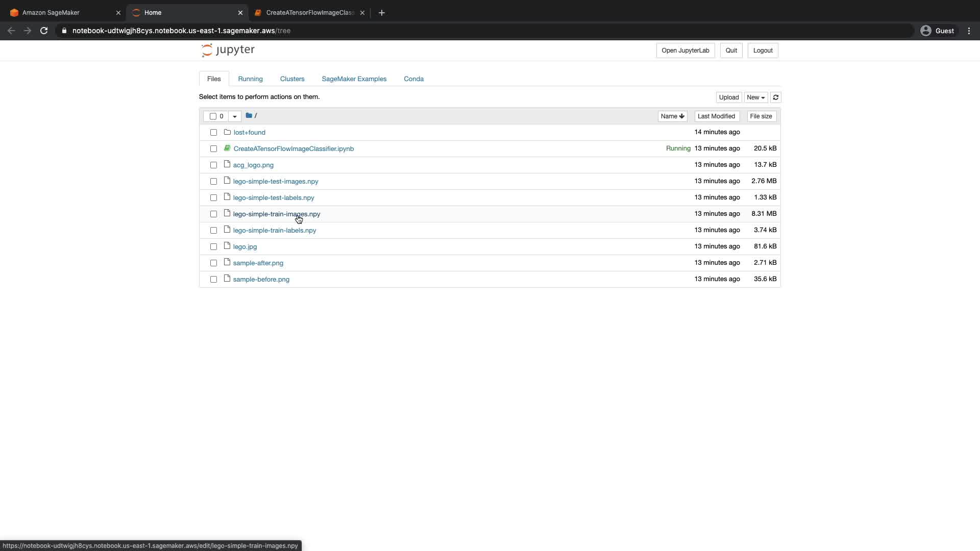Click the refresh file list icon
The height and width of the screenshot is (551, 980).
[x=775, y=97]
